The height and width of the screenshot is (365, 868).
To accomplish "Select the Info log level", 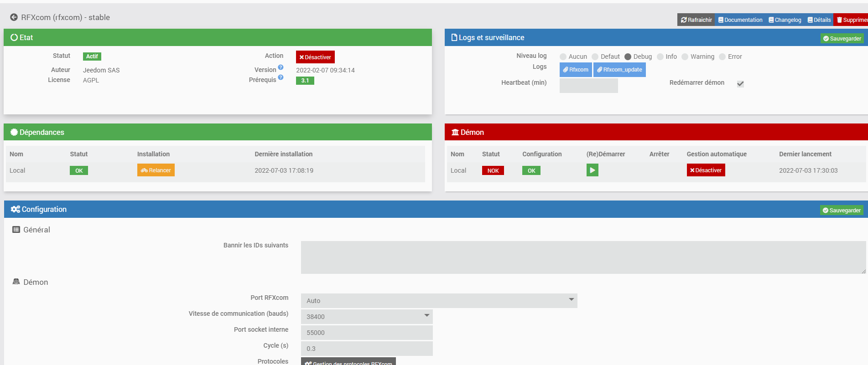I will click(x=660, y=57).
